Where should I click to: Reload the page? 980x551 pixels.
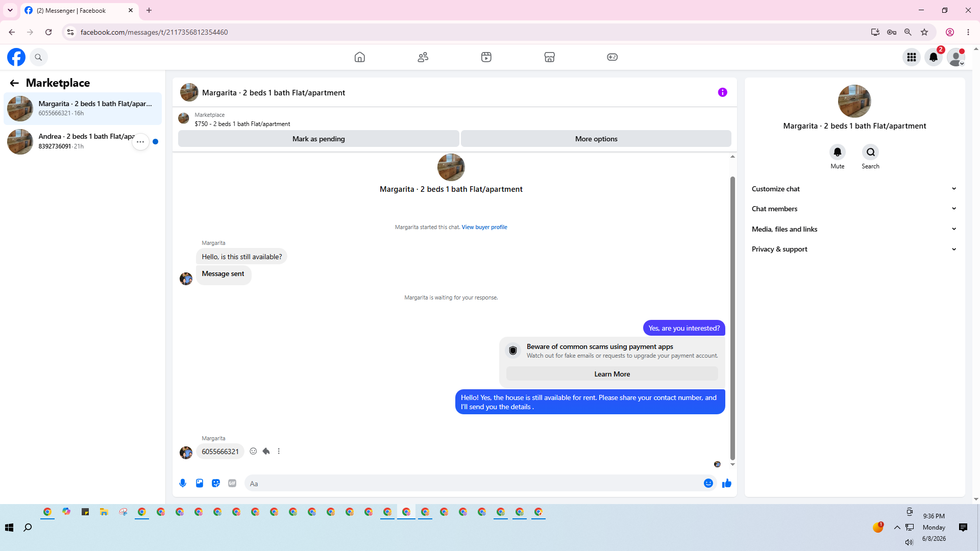[x=48, y=32]
